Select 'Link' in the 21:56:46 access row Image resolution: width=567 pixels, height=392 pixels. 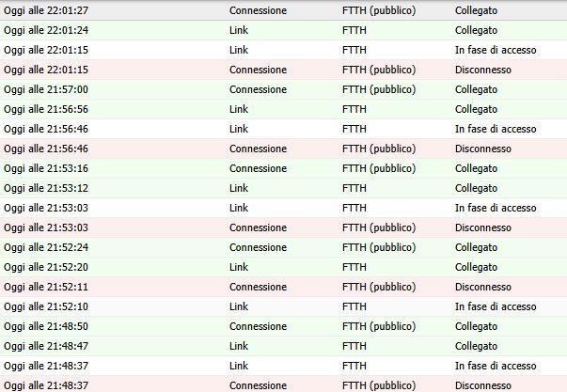[239, 128]
